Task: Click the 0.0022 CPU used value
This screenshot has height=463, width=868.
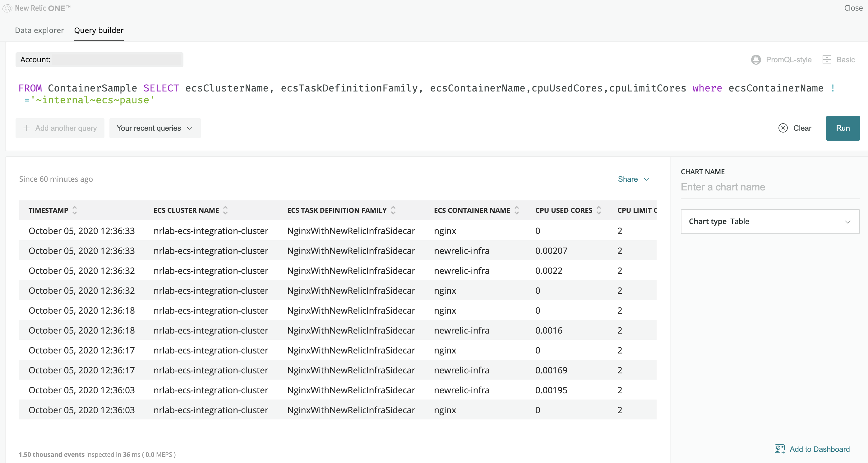Action: click(549, 270)
